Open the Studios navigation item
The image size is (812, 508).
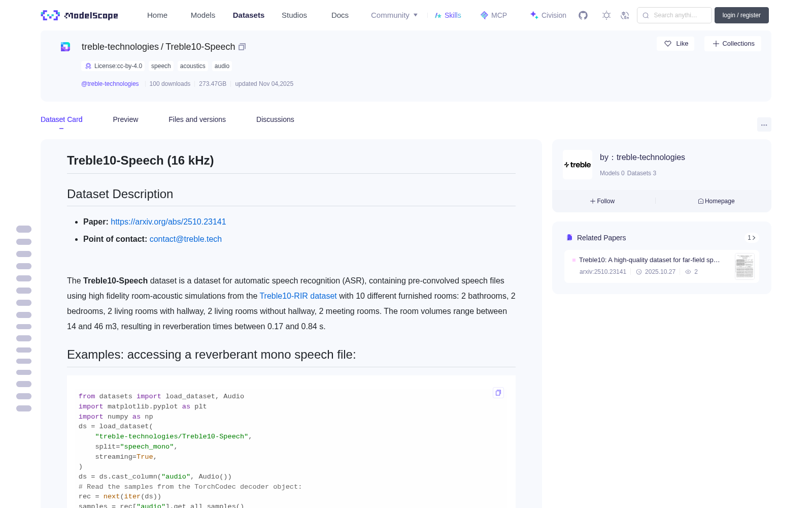294,15
